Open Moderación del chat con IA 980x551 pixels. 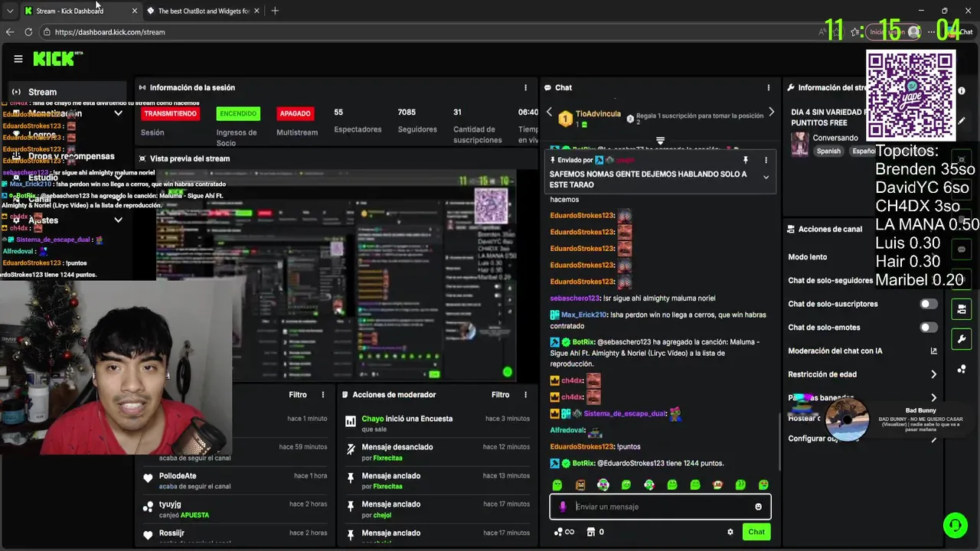pyautogui.click(x=835, y=351)
